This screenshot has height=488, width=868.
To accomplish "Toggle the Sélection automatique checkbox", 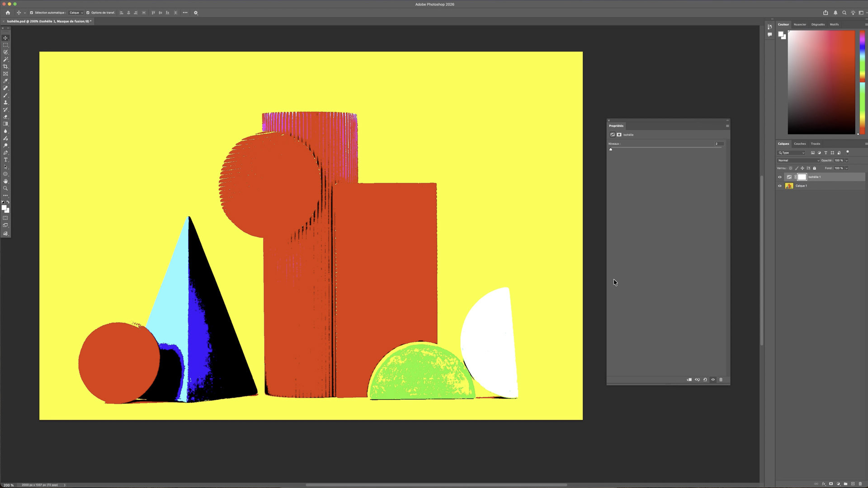I will (31, 13).
